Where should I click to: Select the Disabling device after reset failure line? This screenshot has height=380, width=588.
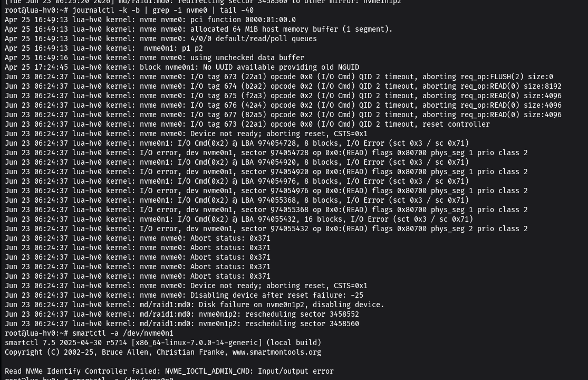click(x=184, y=295)
